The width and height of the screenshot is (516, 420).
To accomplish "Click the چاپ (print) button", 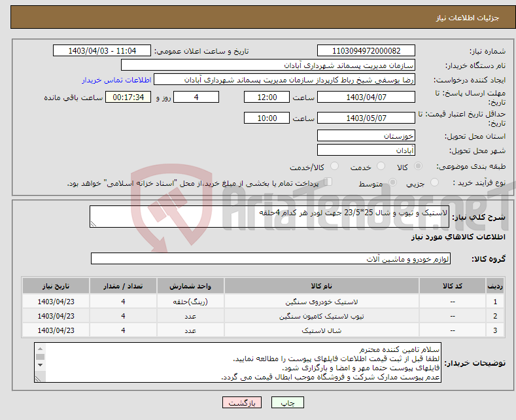I will coord(287,402).
